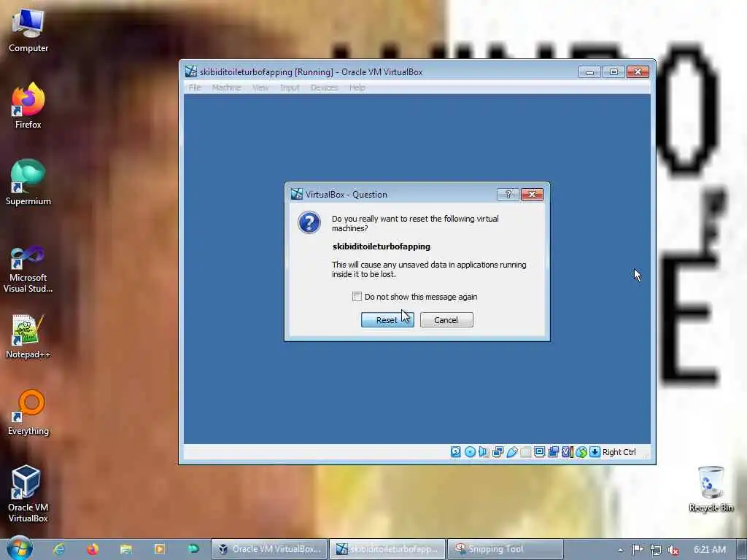Launch Internet Explorer from the taskbar
Screen dimensions: 747x560
[x=59, y=549]
